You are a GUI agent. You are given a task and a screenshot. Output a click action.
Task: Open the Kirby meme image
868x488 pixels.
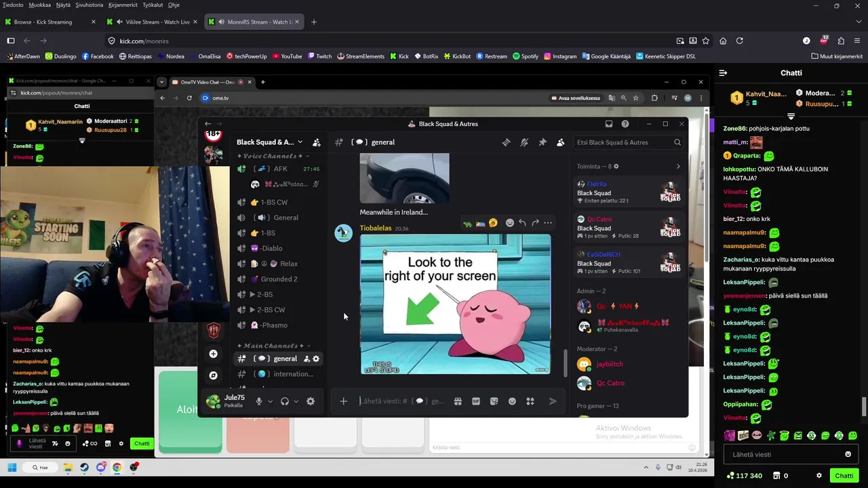pos(456,304)
